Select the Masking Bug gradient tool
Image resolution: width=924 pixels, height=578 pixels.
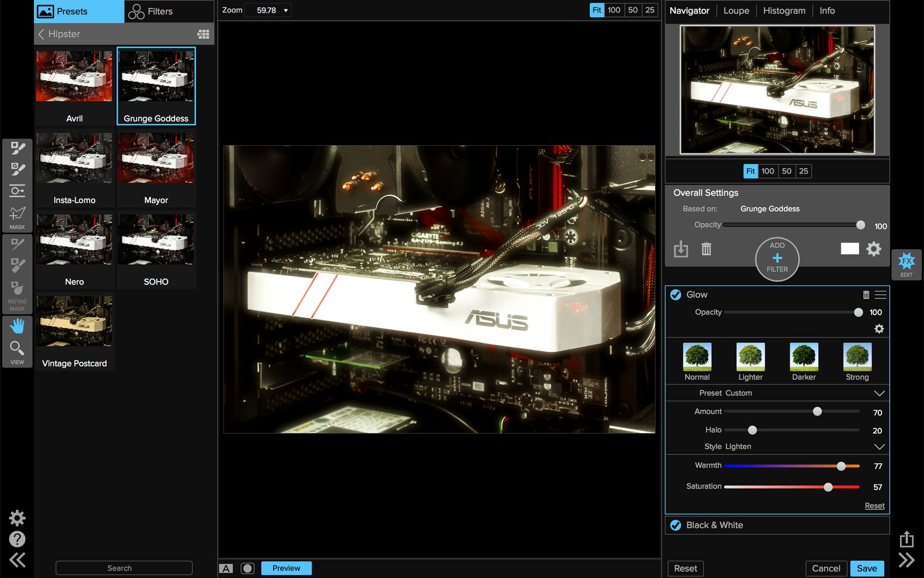pos(17,191)
